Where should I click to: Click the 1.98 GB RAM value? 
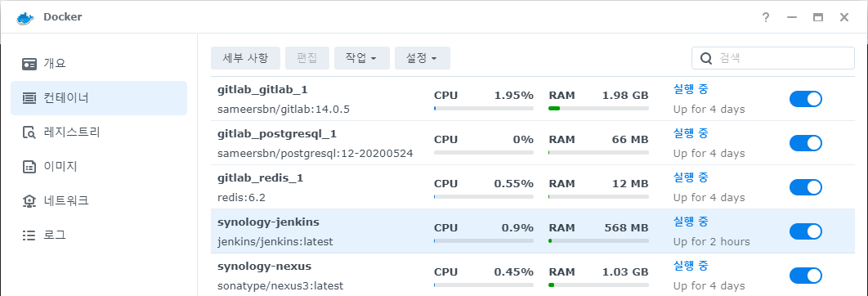coord(625,96)
